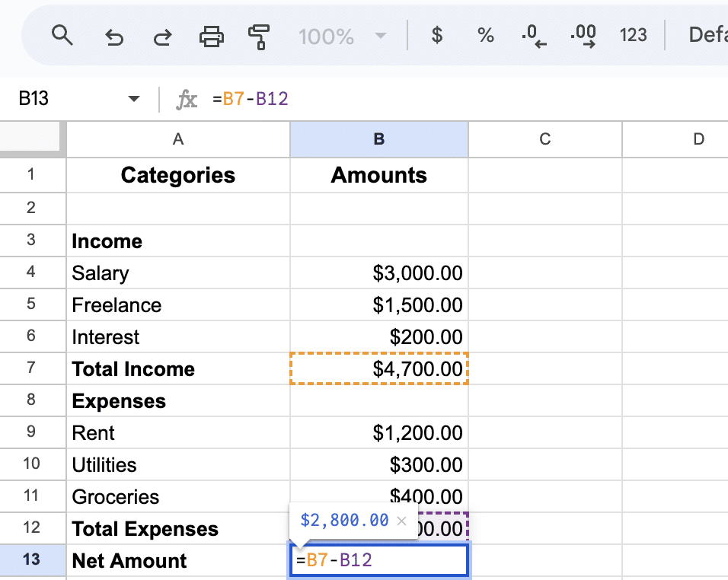Viewport: 728px width, 580px height.
Task: Open the 100% zoom dropdown
Action: tap(342, 37)
